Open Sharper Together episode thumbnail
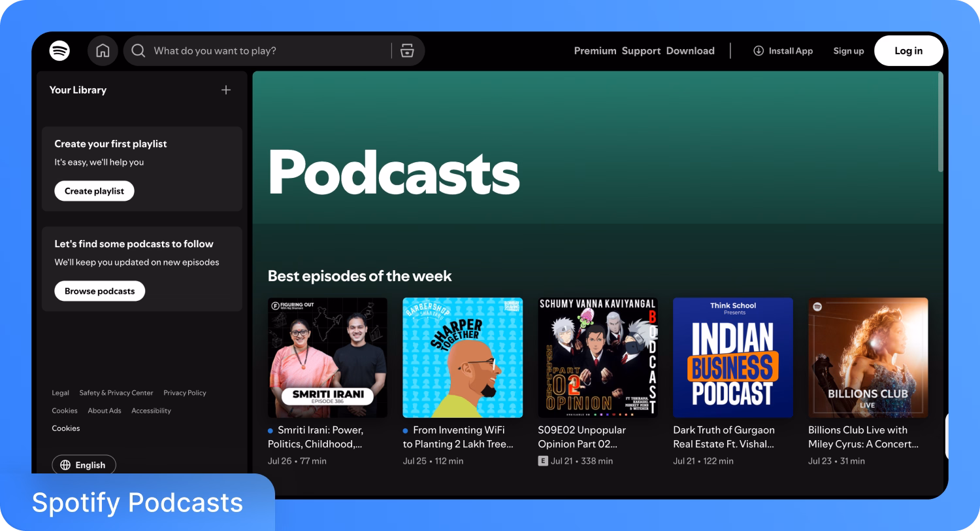980x531 pixels. coord(463,358)
